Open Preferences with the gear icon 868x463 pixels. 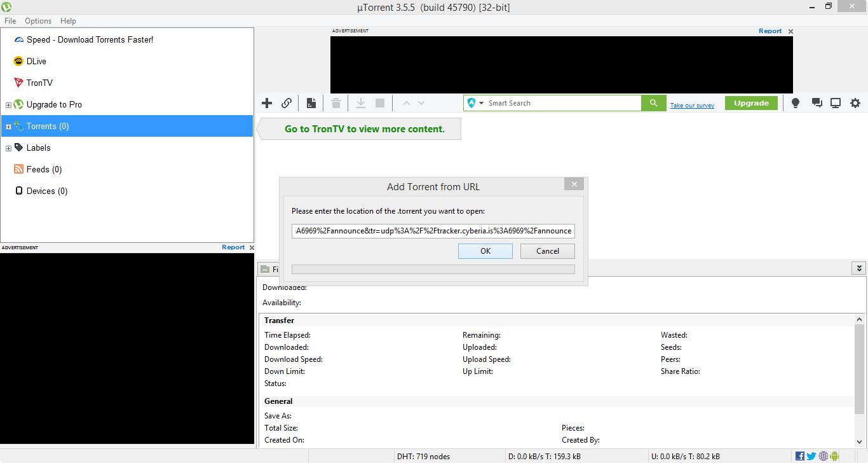point(855,103)
